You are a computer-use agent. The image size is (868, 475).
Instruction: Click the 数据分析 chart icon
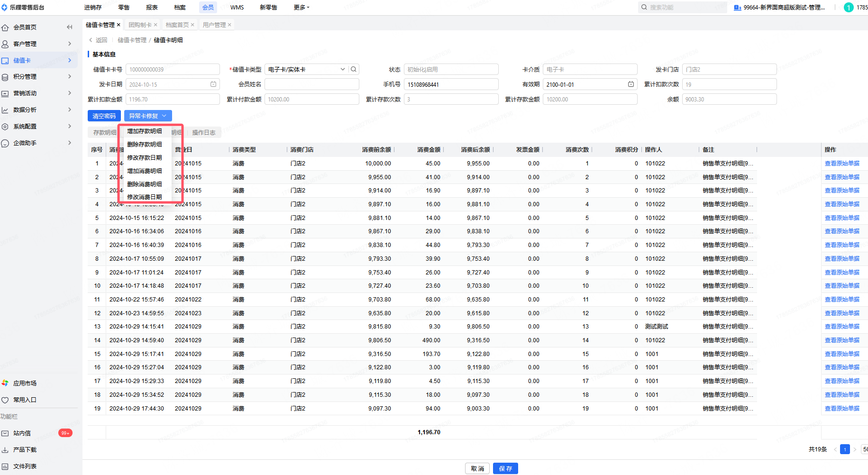coord(5,110)
